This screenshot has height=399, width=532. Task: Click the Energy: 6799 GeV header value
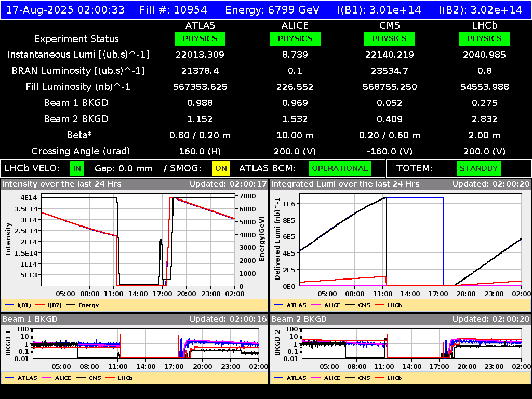[272, 9]
